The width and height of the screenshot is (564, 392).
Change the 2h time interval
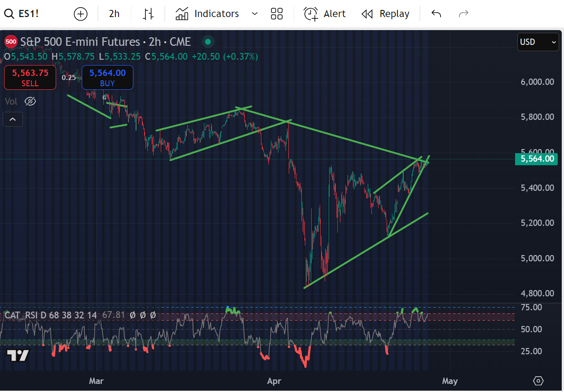(115, 14)
